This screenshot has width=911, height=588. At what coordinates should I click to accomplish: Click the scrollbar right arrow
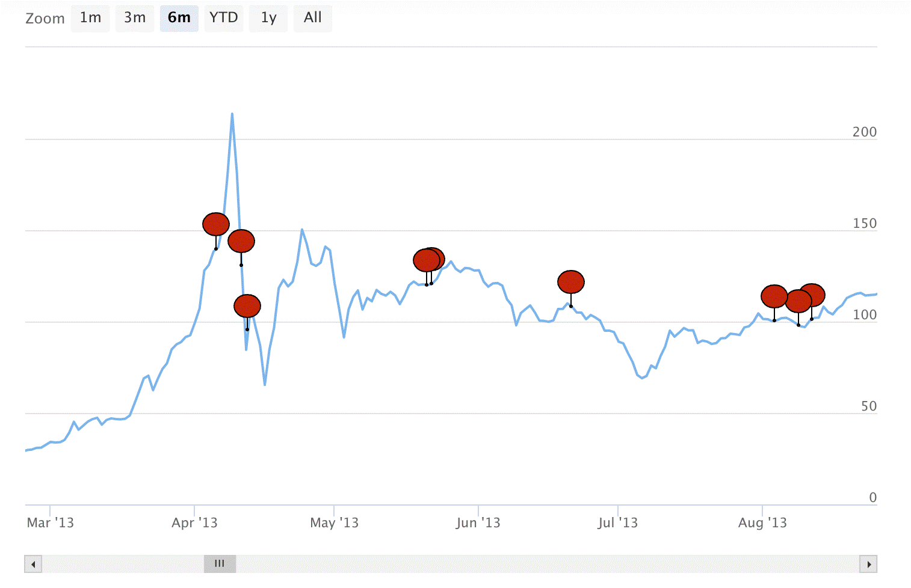click(x=868, y=564)
